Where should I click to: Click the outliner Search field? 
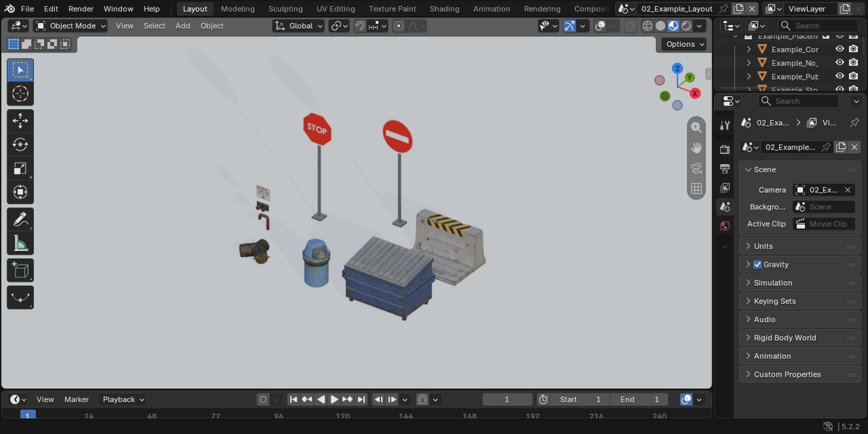click(x=817, y=25)
